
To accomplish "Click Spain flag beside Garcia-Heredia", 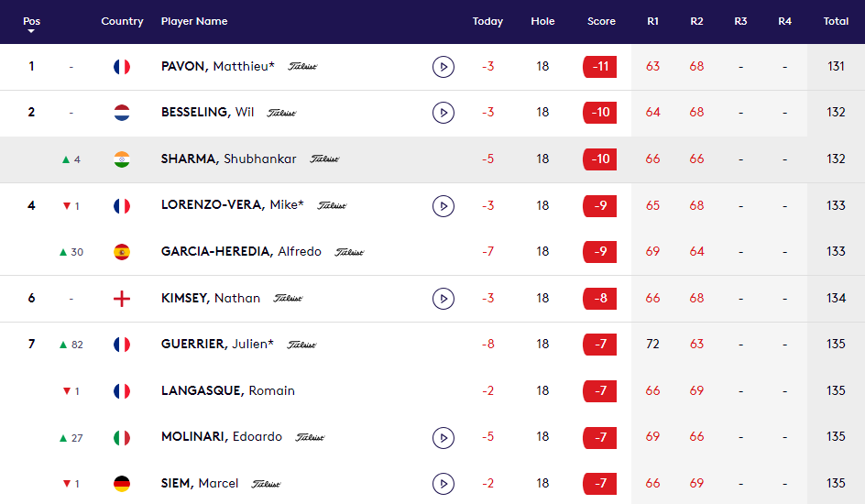I will point(122,252).
